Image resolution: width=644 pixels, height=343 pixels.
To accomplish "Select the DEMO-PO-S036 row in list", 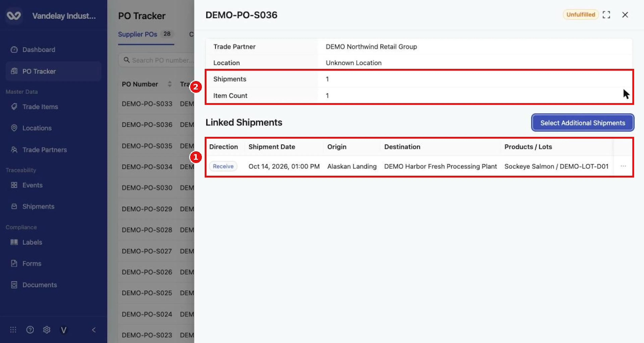I will point(156,125).
